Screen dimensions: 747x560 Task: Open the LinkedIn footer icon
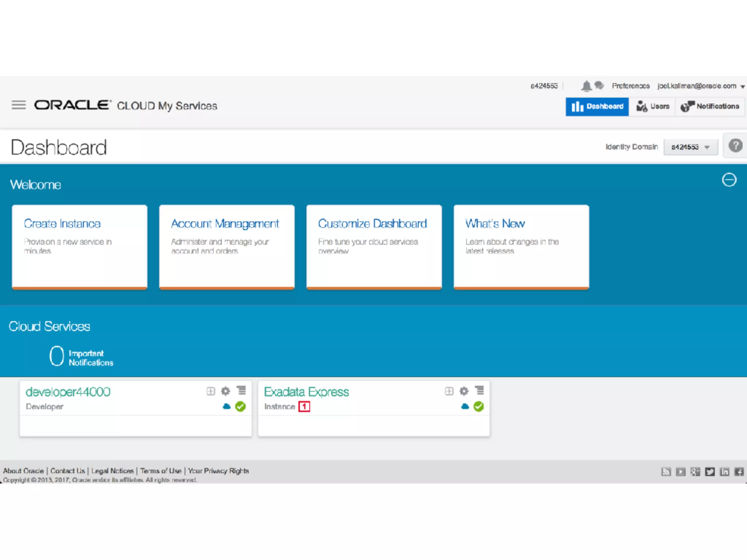(x=724, y=472)
